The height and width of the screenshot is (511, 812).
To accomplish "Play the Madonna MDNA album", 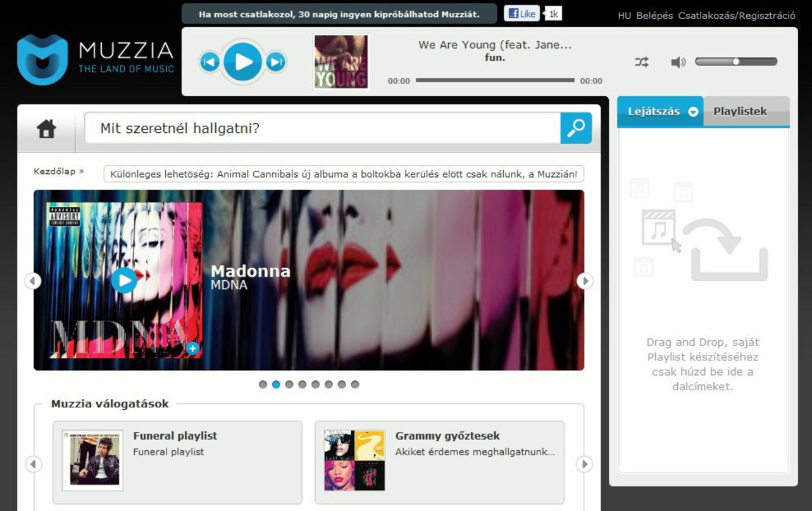I will point(124,280).
